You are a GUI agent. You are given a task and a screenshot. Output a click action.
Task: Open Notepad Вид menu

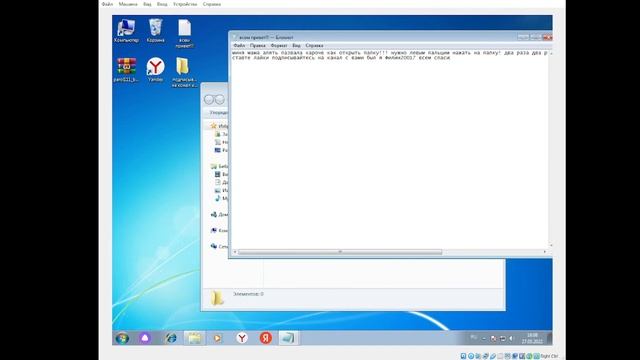point(297,46)
